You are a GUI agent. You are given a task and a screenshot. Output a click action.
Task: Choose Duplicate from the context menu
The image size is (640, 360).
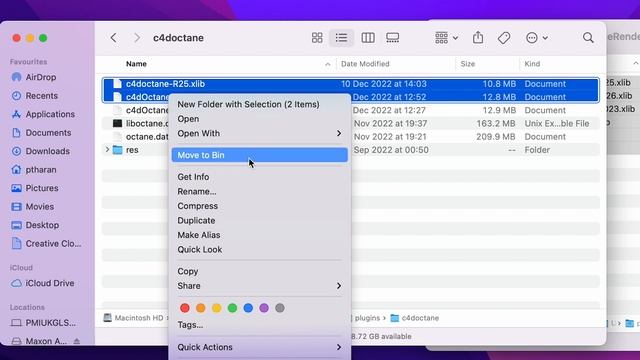259,220
